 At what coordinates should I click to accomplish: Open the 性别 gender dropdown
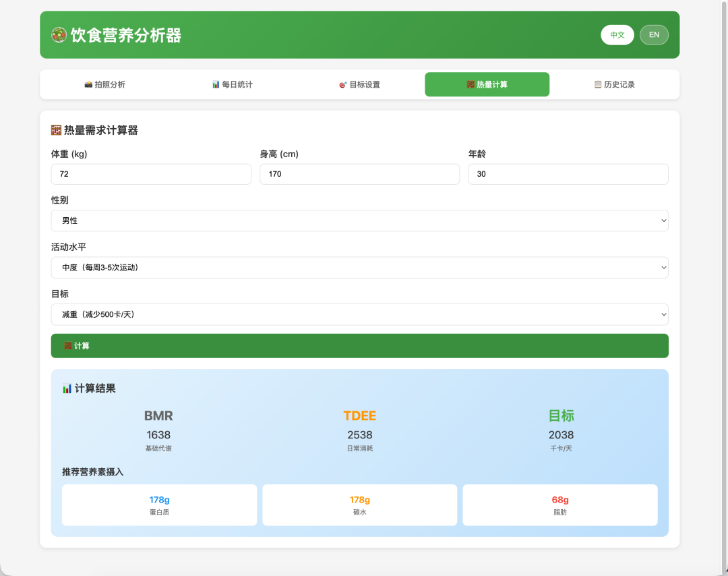(x=359, y=220)
